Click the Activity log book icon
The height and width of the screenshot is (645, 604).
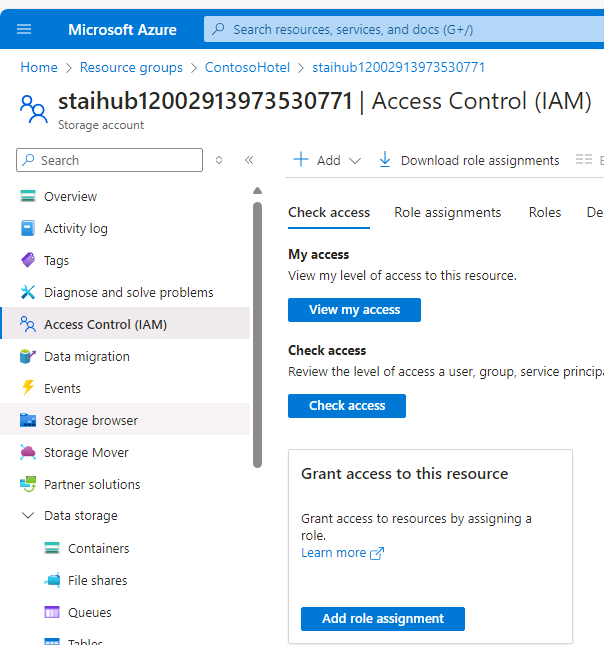tap(28, 228)
